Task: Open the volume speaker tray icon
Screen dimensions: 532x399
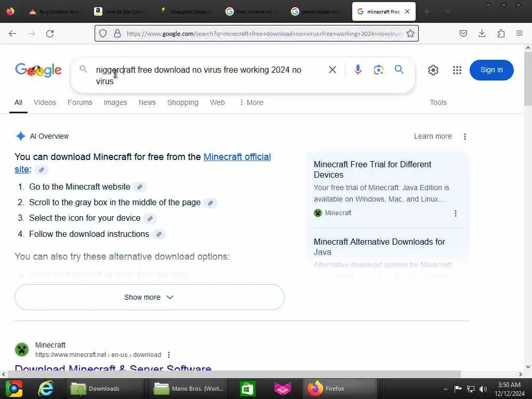Action: (x=483, y=389)
